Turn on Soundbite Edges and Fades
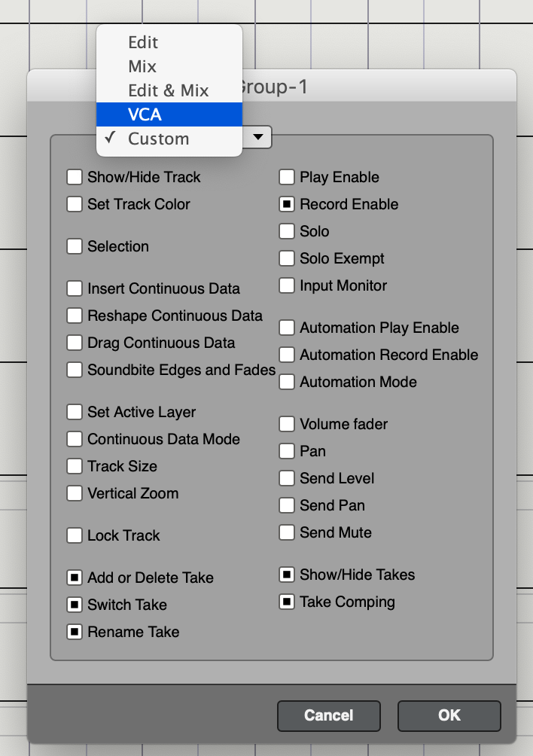533x756 pixels. 75,370
